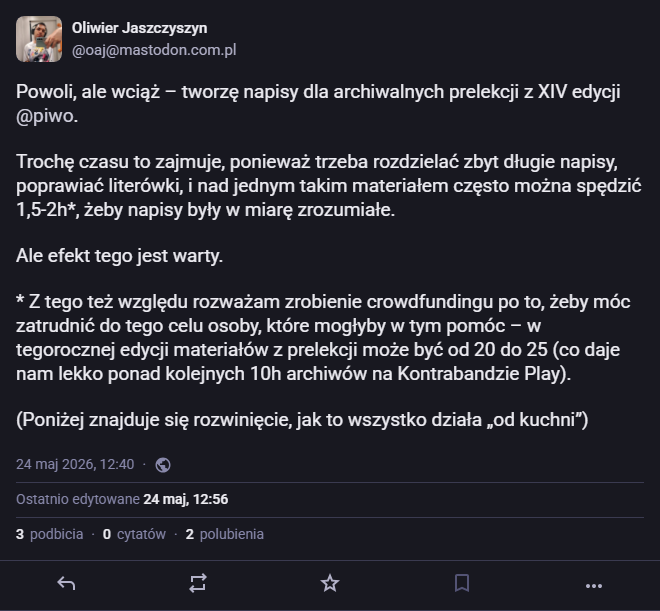Open the 24 maj 2026, 12:40 timestamp
Image resolution: width=660 pixels, height=611 pixels.
(75, 464)
